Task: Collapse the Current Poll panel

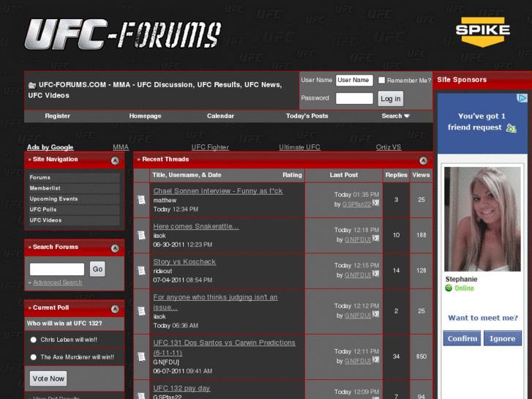Action: click(115, 309)
